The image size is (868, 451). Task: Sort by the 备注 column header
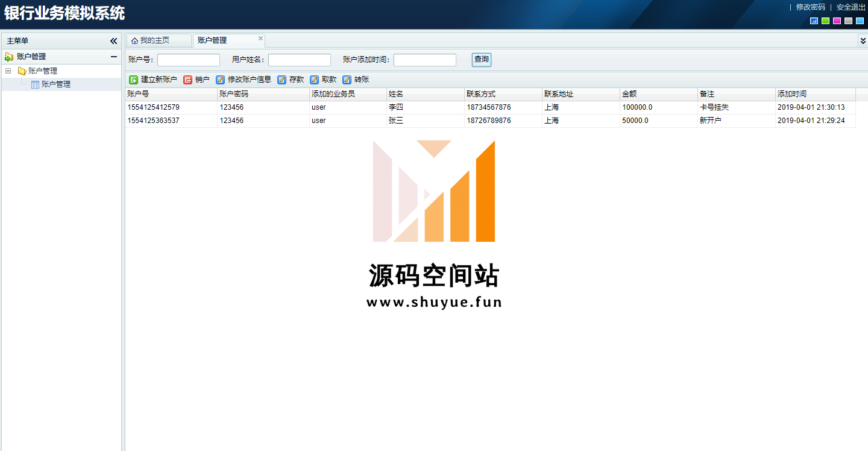tap(737, 94)
